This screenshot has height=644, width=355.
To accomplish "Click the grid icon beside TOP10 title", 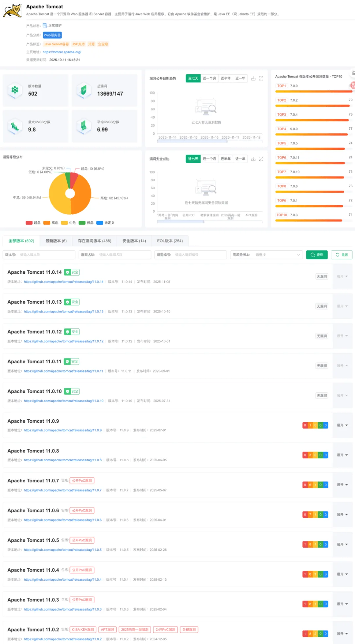I will (x=353, y=73).
